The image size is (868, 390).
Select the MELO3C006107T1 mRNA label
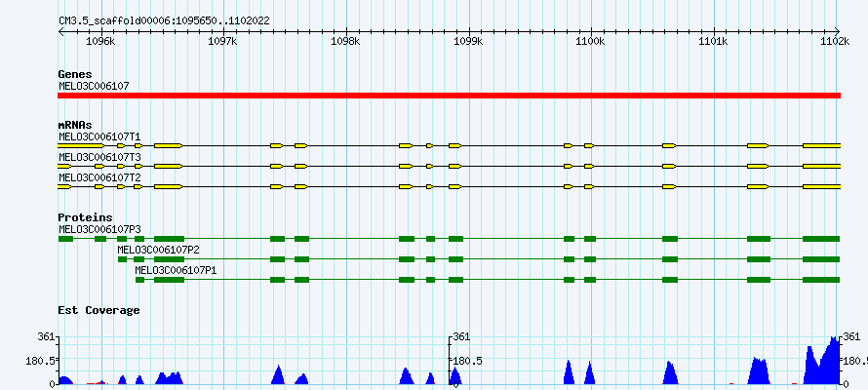coord(99,136)
